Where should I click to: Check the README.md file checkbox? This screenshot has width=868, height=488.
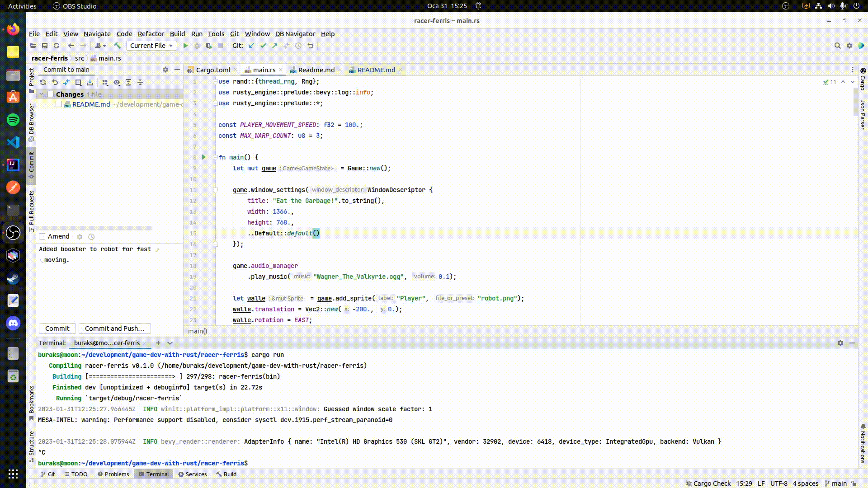[x=59, y=104]
